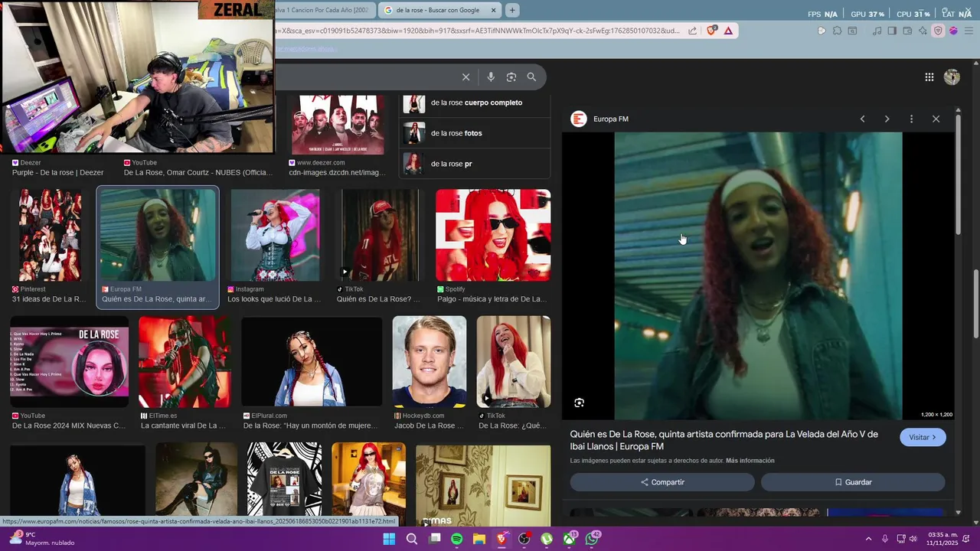Screen dimensions: 980x551
Task: Click the Visitar button
Action: [923, 437]
